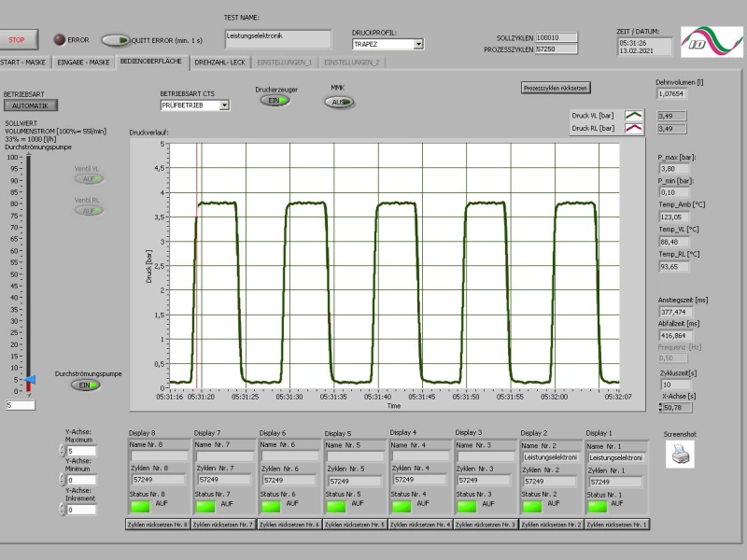
Task: Click green Status Nr. 4 indicator
Action: (402, 506)
